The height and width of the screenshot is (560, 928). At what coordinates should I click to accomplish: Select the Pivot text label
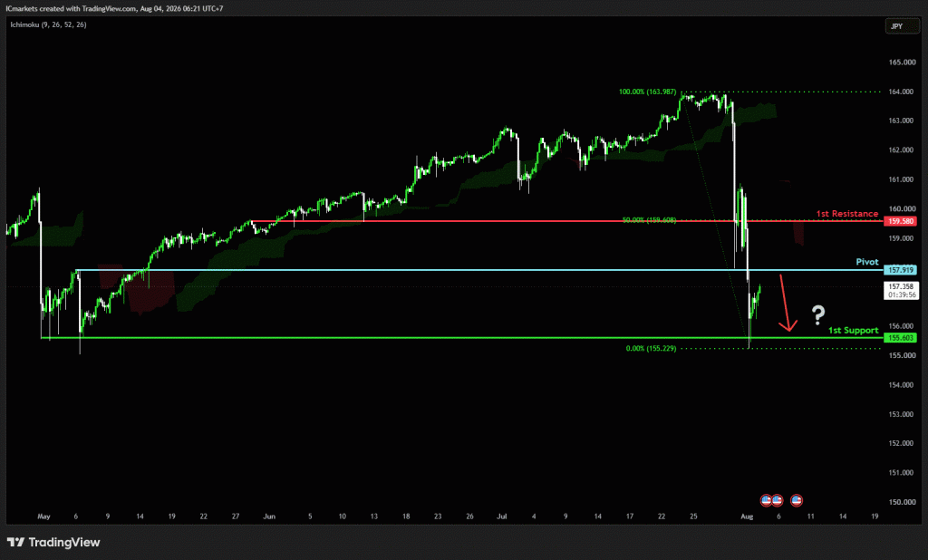[867, 262]
